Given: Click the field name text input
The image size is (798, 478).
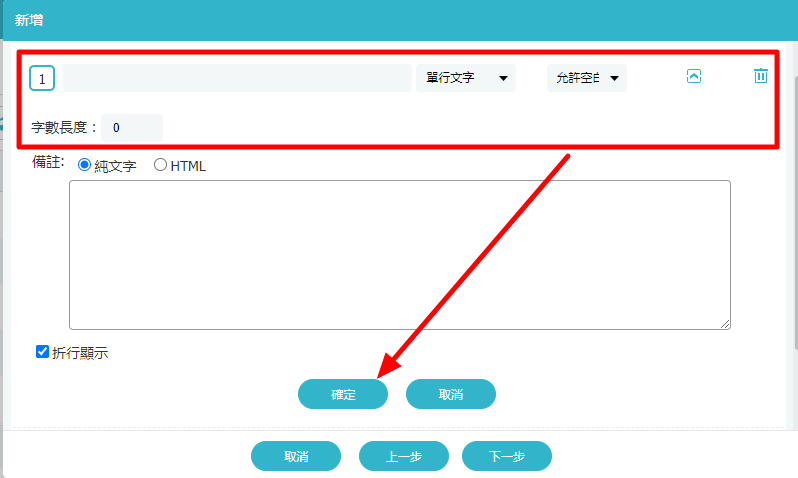Looking at the screenshot, I should tap(237, 78).
